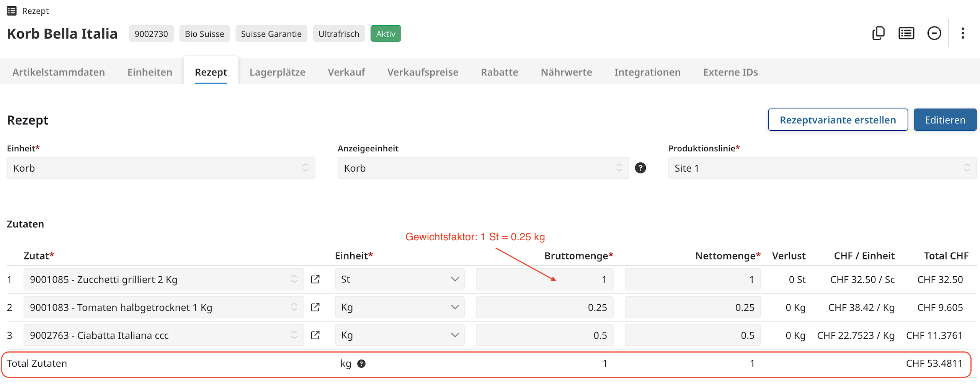Screen dimensions: 980x384
Task: Open the Produktionslinie Site 1 dropdown
Action: [822, 168]
